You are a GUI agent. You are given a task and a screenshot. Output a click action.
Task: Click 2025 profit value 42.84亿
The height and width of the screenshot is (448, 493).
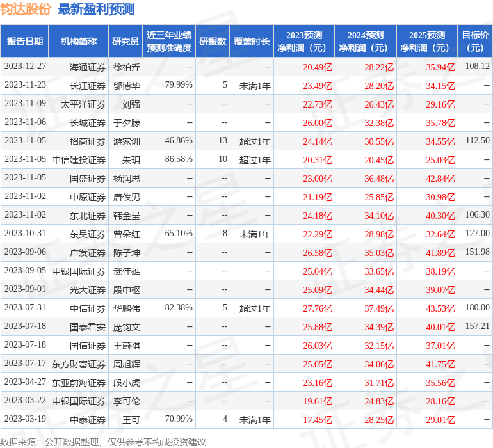(440, 179)
